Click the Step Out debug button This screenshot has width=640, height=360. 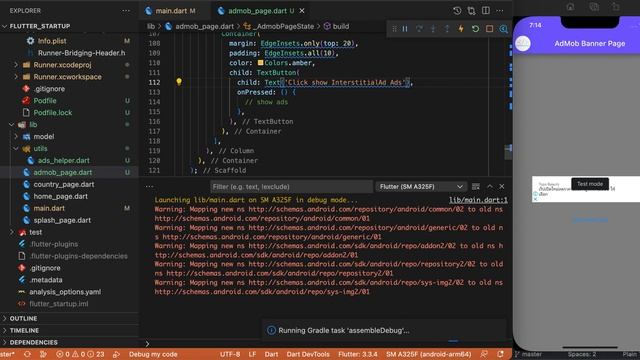pyautogui.click(x=447, y=29)
